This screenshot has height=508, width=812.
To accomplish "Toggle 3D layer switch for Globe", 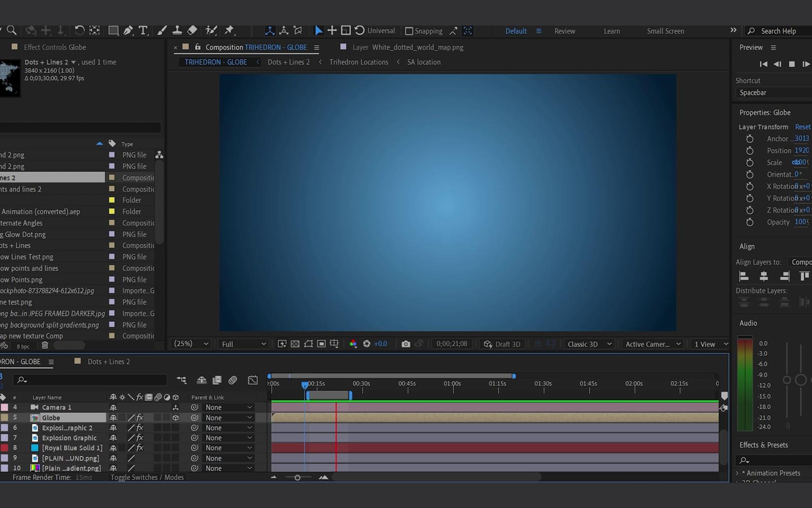I will point(176,418).
